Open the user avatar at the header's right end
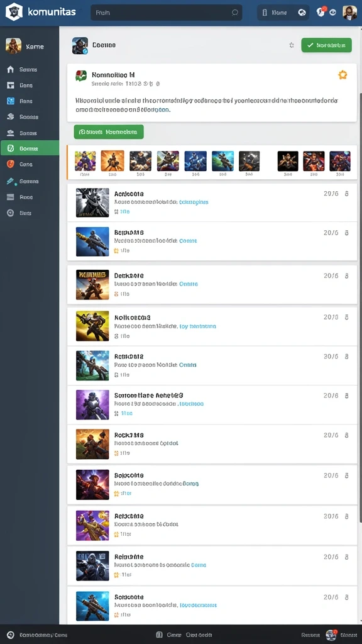Image resolution: width=362 pixels, height=644 pixels. pos(349,13)
